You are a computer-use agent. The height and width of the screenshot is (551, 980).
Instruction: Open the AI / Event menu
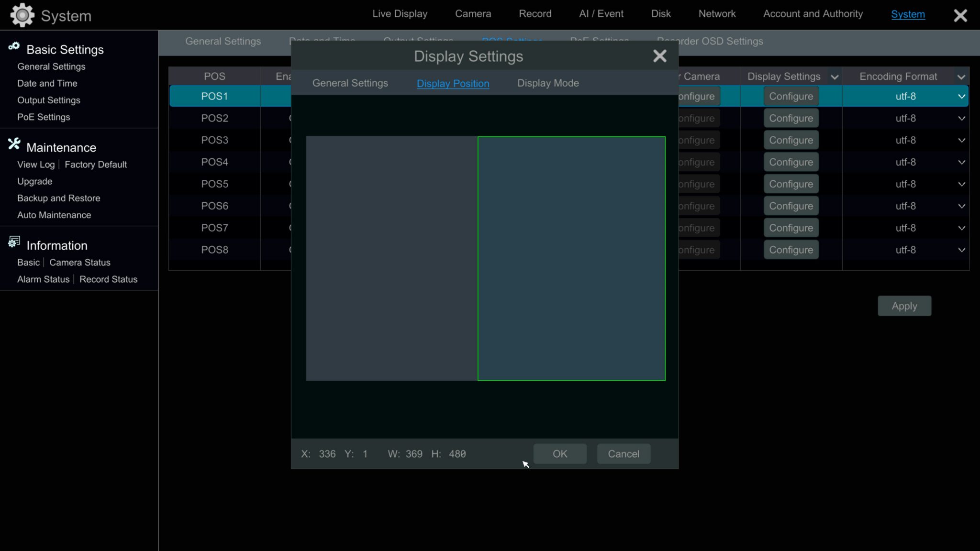coord(601,13)
